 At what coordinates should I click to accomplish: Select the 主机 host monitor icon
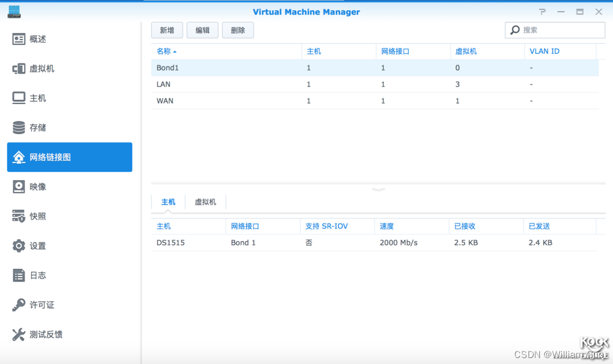tap(19, 98)
